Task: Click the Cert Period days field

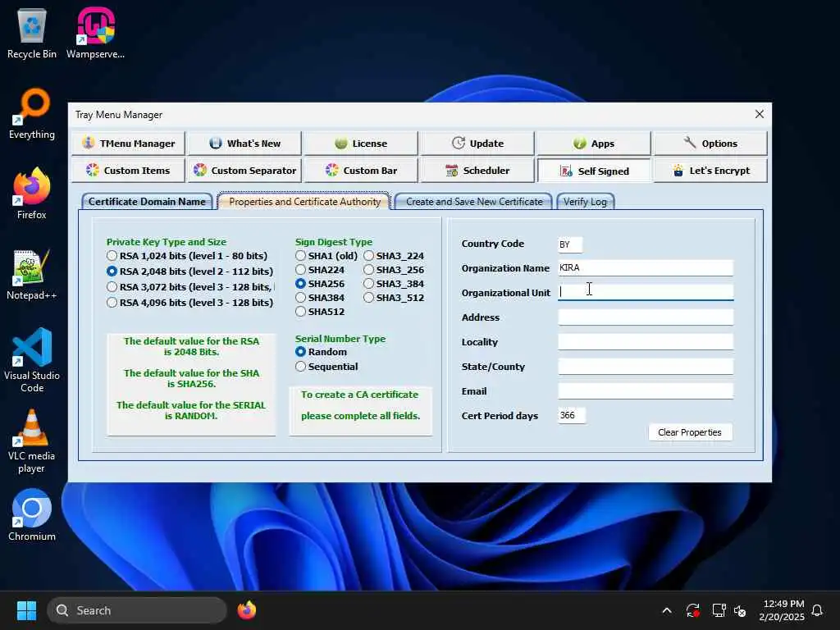Action: [572, 415]
